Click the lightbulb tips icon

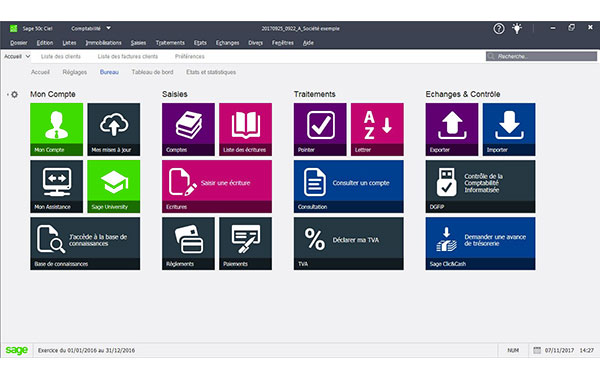coord(517,28)
